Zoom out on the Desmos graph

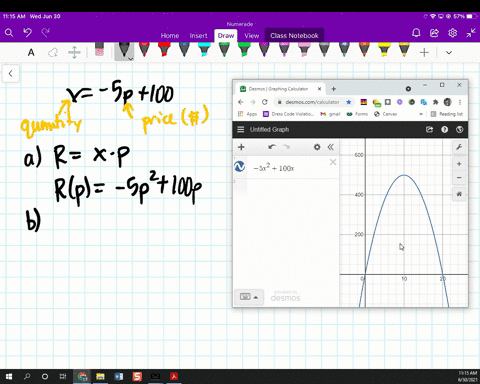coord(459,178)
